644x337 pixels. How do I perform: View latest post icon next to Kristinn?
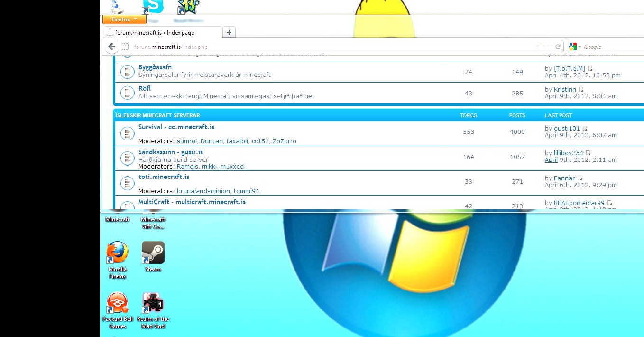click(581, 90)
